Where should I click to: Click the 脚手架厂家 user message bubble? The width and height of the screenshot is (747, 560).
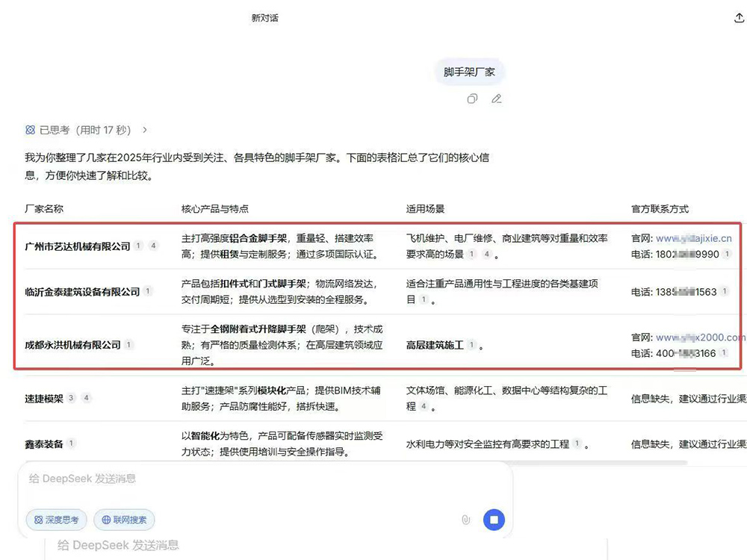469,72
